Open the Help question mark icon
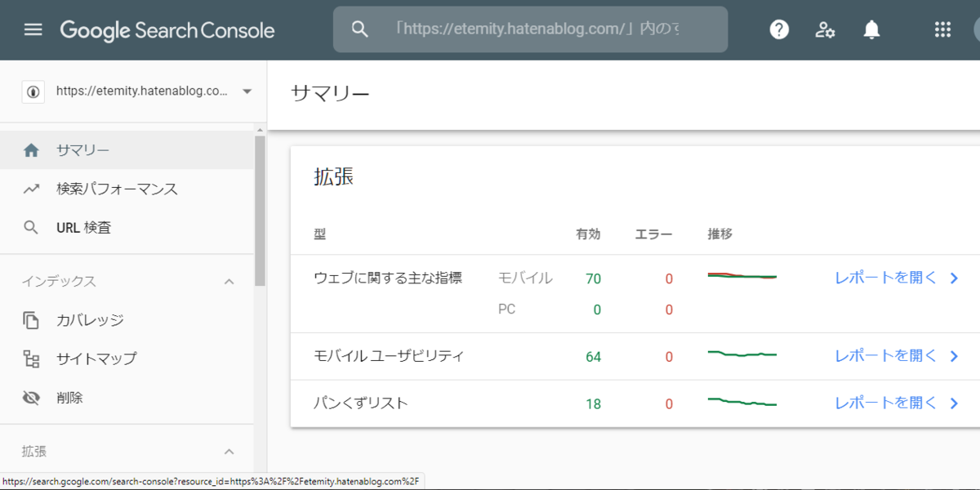Screen dimensions: 980x490 780,30
